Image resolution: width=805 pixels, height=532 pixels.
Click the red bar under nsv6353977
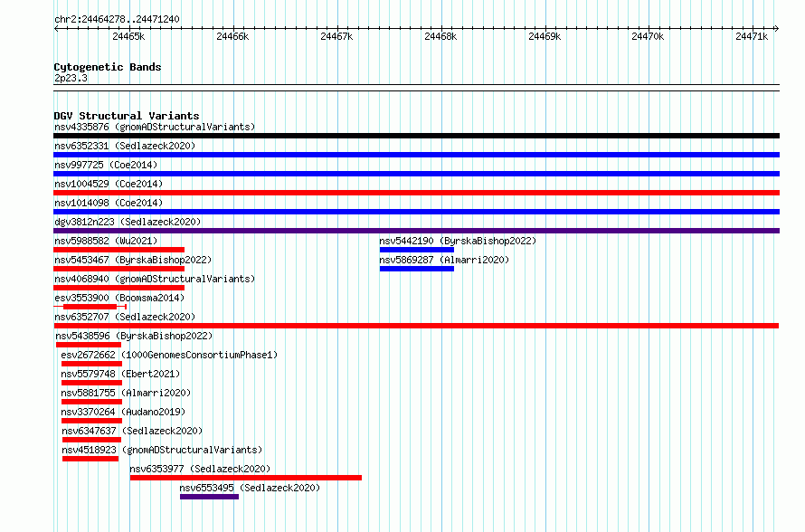click(246, 478)
